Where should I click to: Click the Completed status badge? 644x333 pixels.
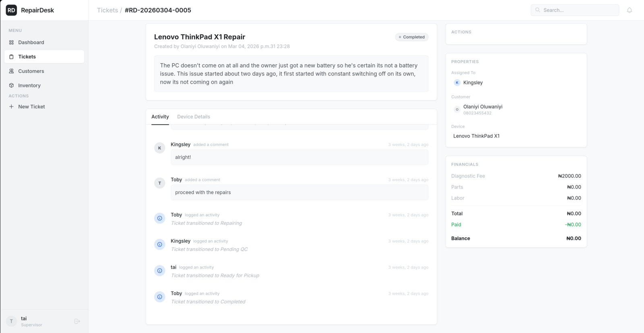(411, 37)
